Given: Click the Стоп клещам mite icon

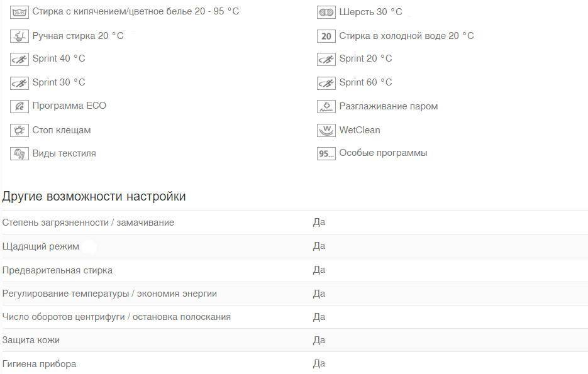Looking at the screenshot, I should click(19, 130).
